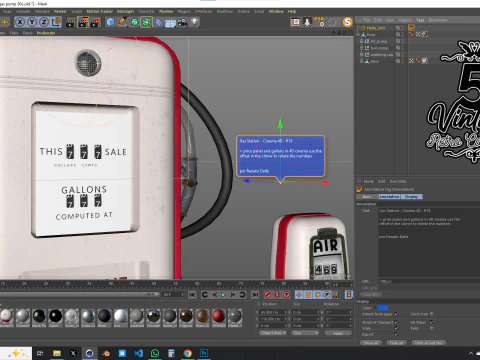
Task: Click the spline pen tool icon
Action: (x=122, y=22)
